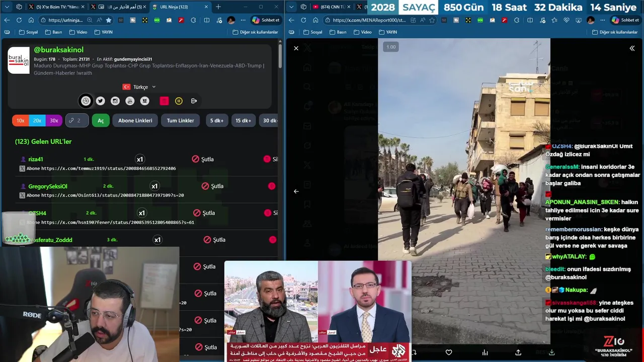Open extensions puzzle icon in left browser
This screenshot has height=362, width=644.
click(194, 20)
